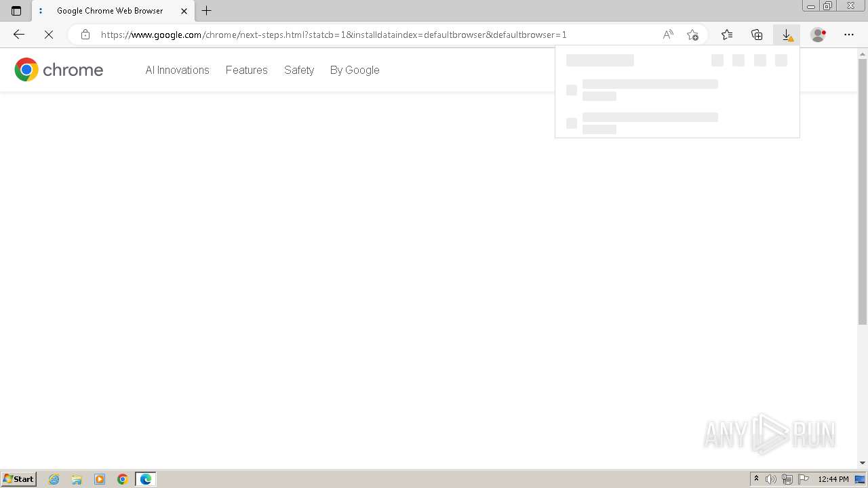The height and width of the screenshot is (488, 868).
Task: Open the Windows Start menu
Action: point(19,479)
